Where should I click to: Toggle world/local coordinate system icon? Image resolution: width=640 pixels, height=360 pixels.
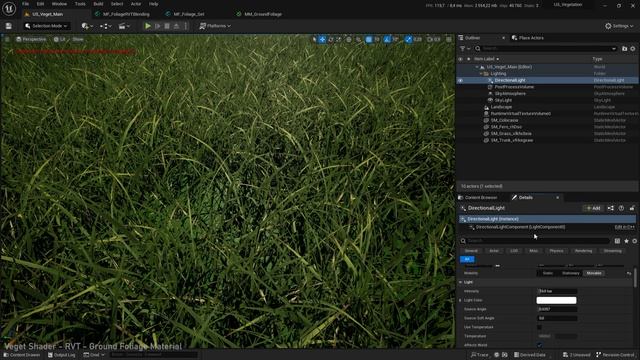coord(349,39)
